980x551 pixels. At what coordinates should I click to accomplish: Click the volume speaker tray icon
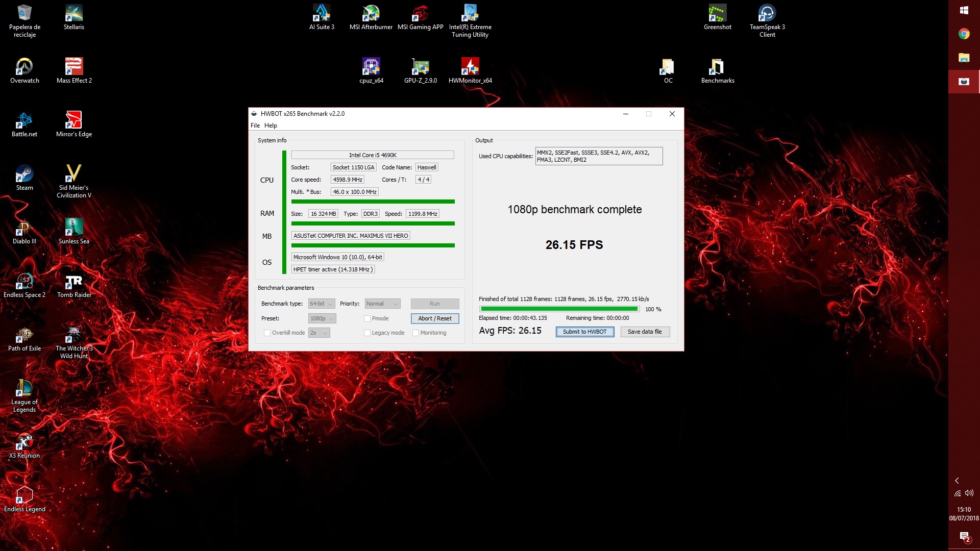(x=969, y=493)
